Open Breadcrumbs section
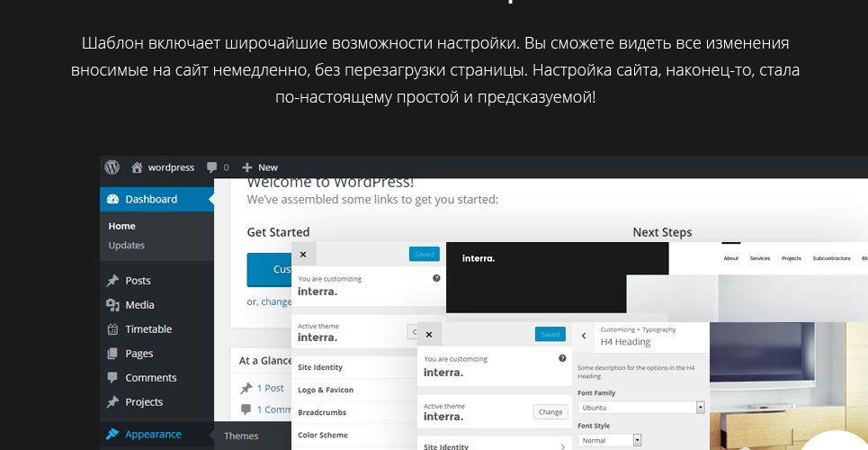Screen dimensions: 868x450 click(354, 413)
